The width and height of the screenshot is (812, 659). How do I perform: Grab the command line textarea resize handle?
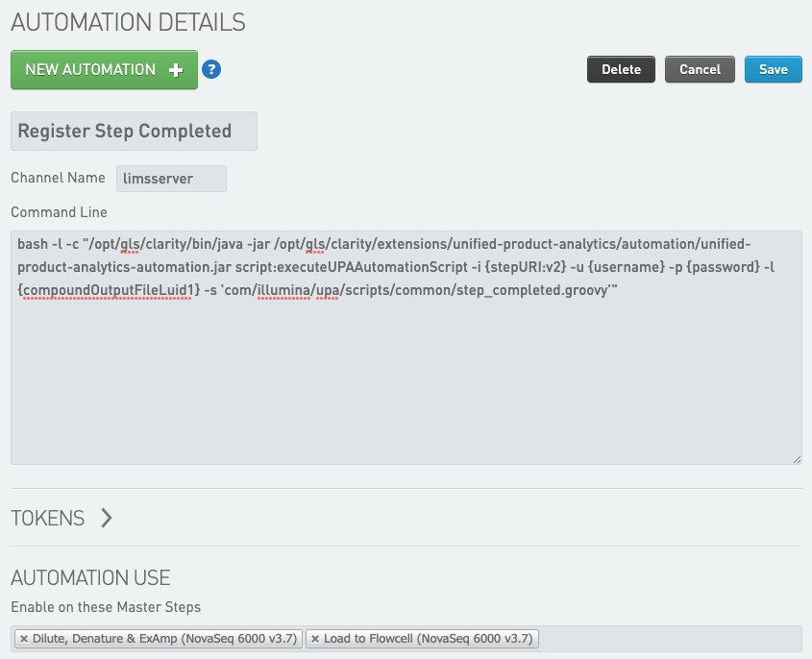[797, 460]
